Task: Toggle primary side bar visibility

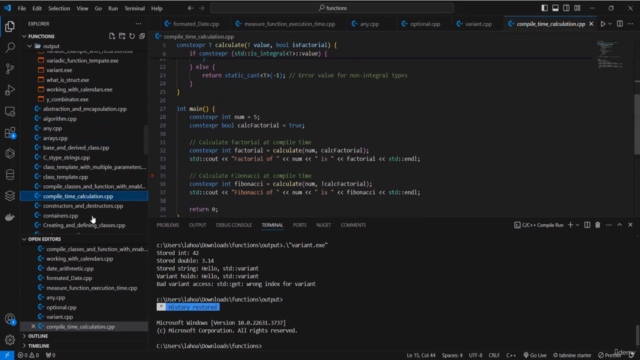Action: click(544, 8)
